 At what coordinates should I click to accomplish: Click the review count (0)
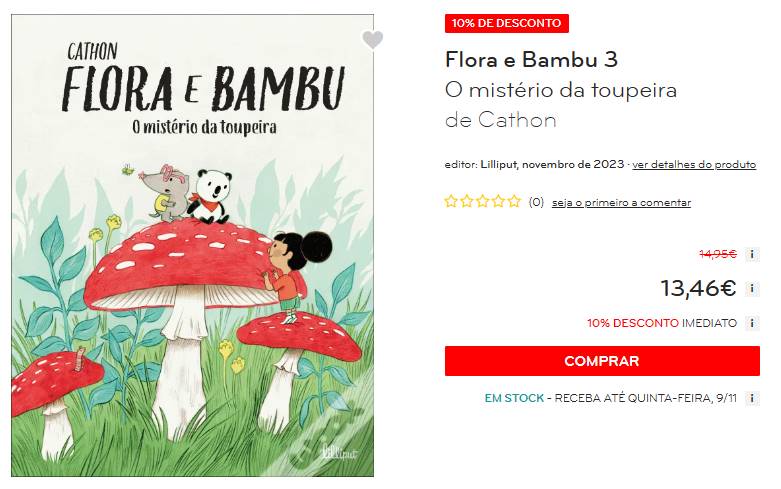536,202
